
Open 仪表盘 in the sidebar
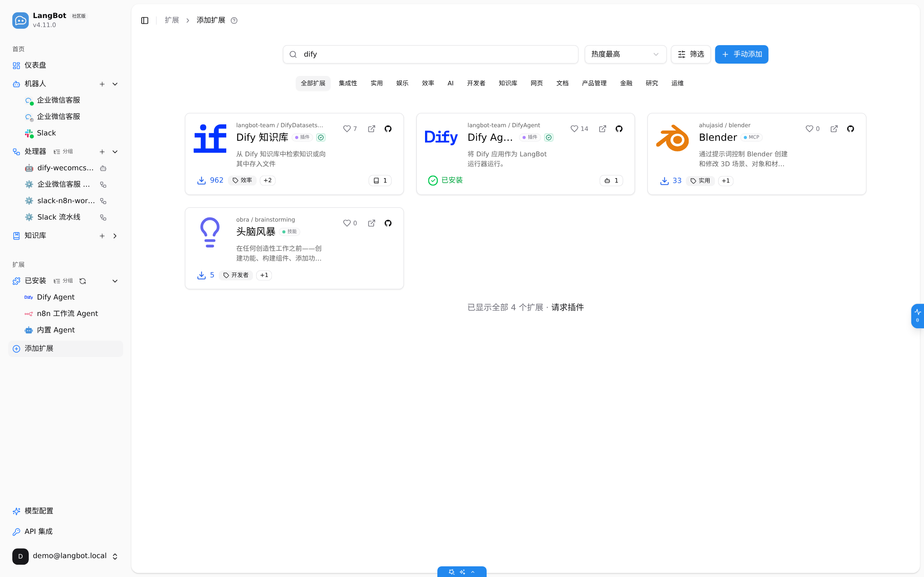pyautogui.click(x=66, y=66)
